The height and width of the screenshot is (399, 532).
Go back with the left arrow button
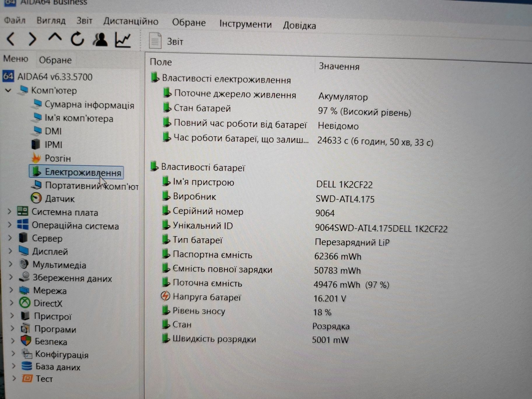click(x=11, y=39)
